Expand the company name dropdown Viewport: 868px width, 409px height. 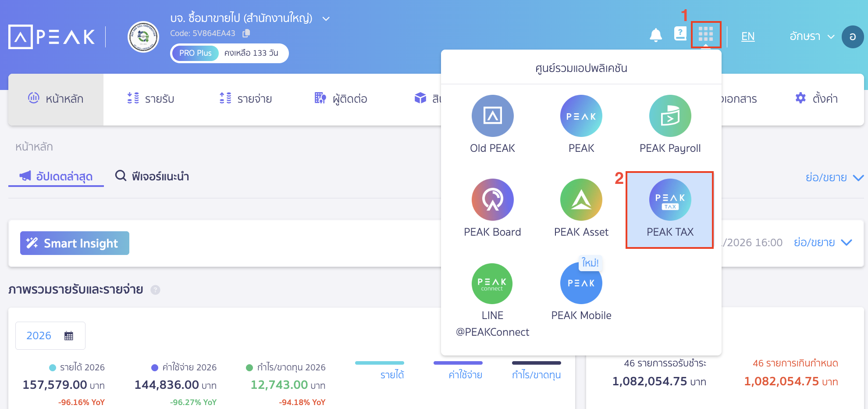click(325, 18)
